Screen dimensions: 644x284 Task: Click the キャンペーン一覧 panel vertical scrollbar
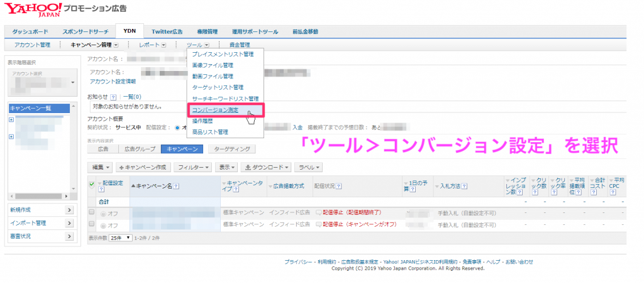click(74, 147)
